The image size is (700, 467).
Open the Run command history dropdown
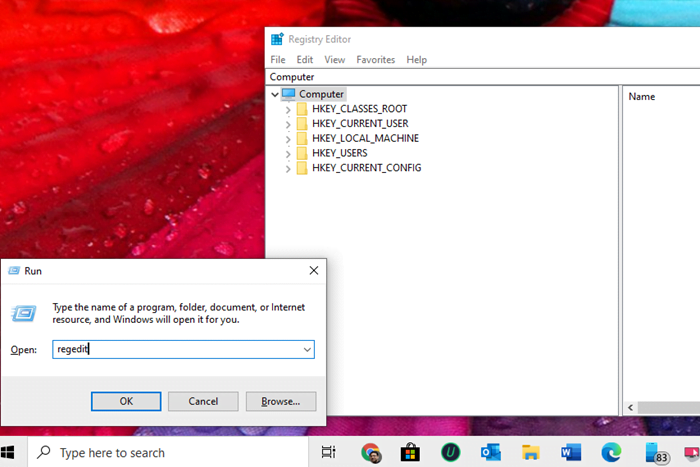click(307, 350)
